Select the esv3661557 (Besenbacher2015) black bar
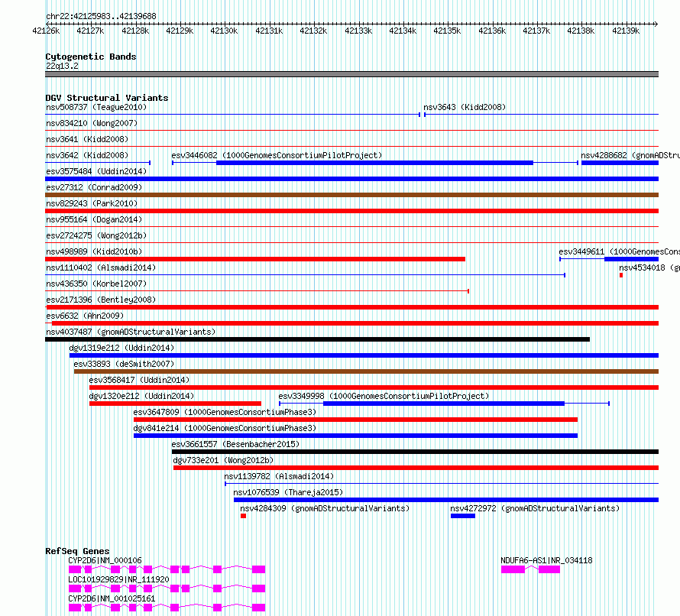Viewport: 680px width, 616px height. coord(415,452)
